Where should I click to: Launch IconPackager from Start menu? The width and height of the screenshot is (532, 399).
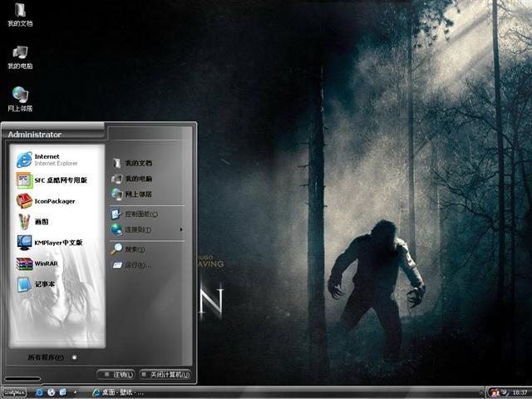46,201
